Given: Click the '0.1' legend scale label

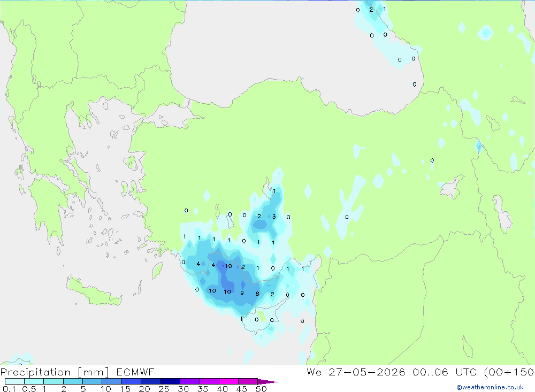Looking at the screenshot, I should click(x=9, y=389).
